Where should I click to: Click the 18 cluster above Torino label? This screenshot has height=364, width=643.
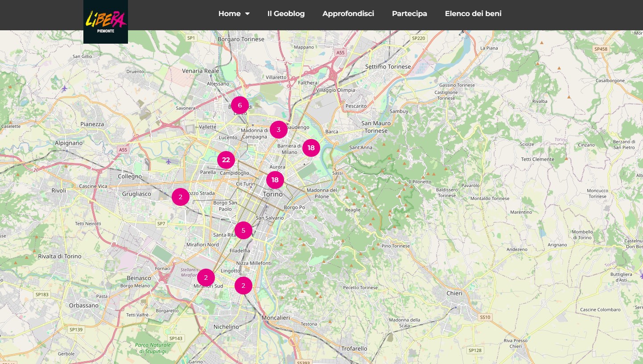click(275, 180)
